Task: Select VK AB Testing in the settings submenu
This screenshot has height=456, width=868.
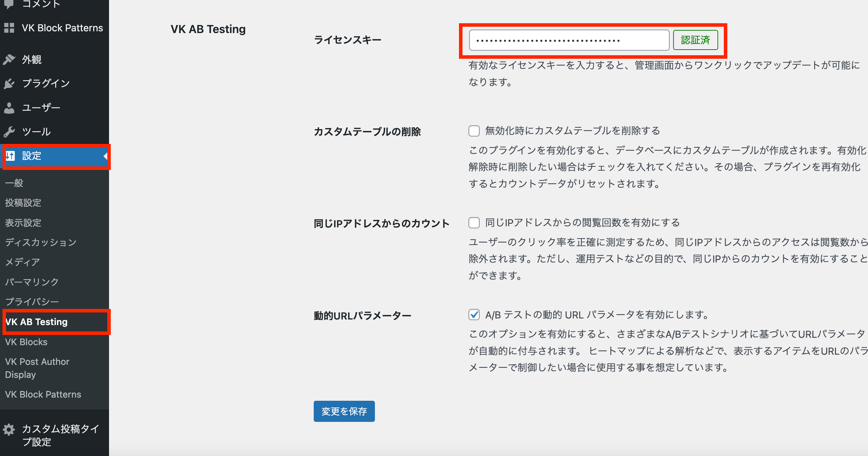Action: click(x=37, y=321)
